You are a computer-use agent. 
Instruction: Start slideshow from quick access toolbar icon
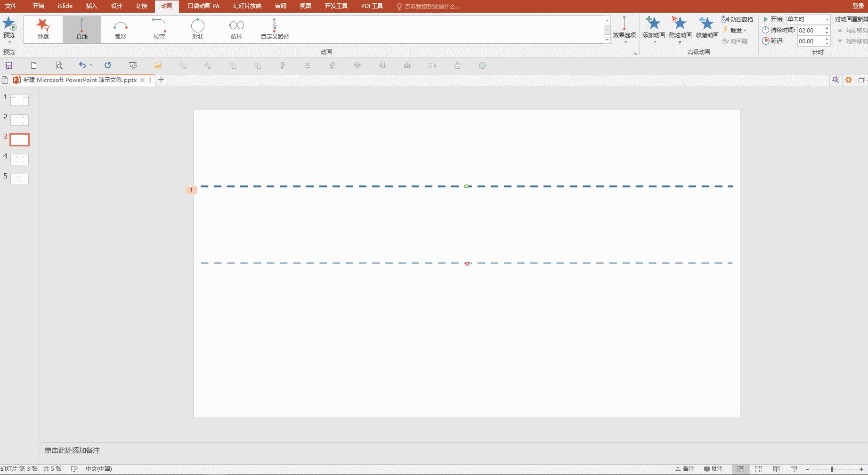(x=133, y=65)
